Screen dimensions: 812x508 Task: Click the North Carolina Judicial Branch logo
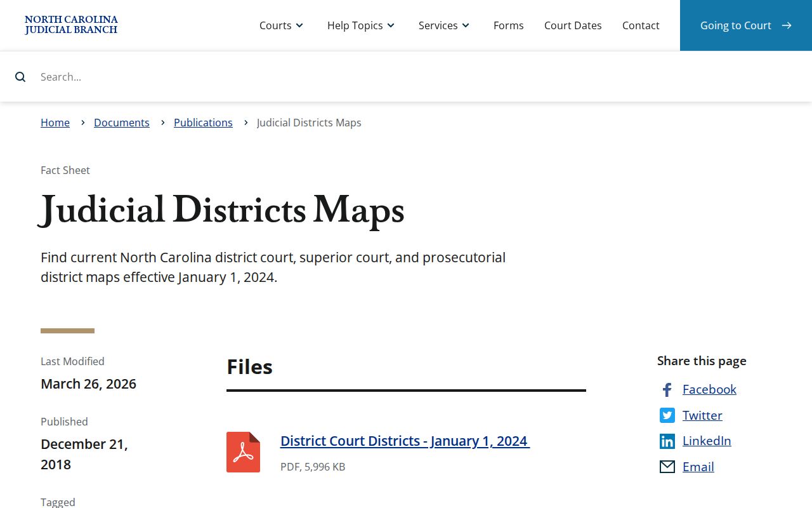click(71, 25)
